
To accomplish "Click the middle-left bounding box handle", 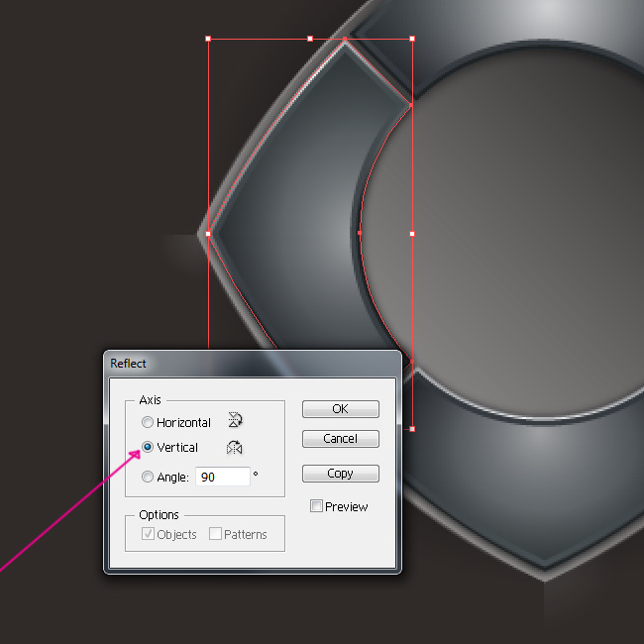I will (x=208, y=234).
